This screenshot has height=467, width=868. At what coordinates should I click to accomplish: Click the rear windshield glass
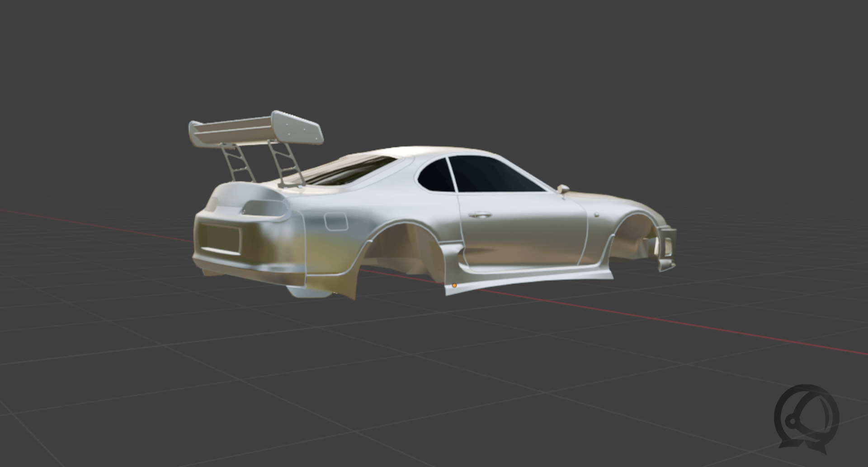point(348,171)
